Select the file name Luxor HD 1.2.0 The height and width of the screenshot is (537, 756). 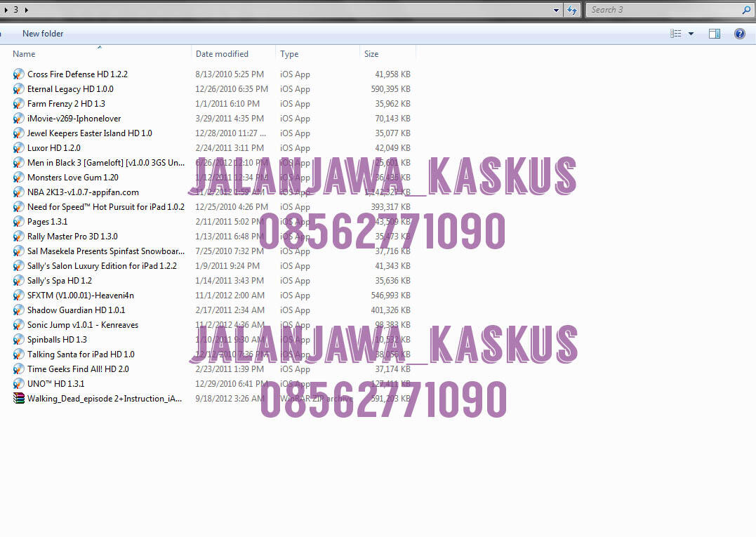tap(54, 148)
